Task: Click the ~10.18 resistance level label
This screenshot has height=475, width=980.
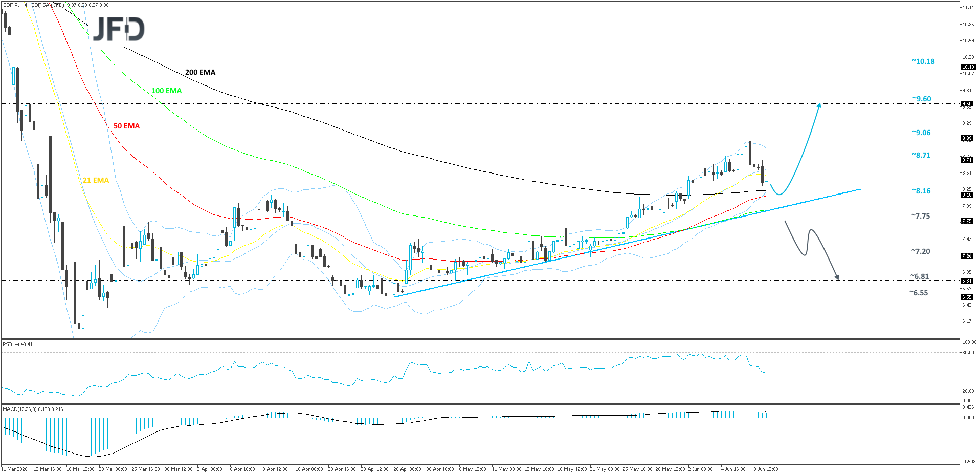Action: (923, 61)
